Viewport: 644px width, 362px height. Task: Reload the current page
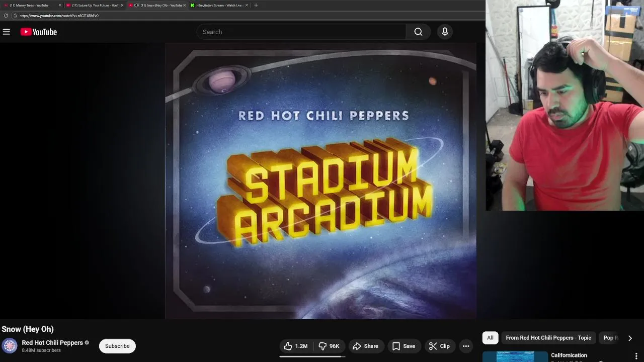pyautogui.click(x=6, y=16)
